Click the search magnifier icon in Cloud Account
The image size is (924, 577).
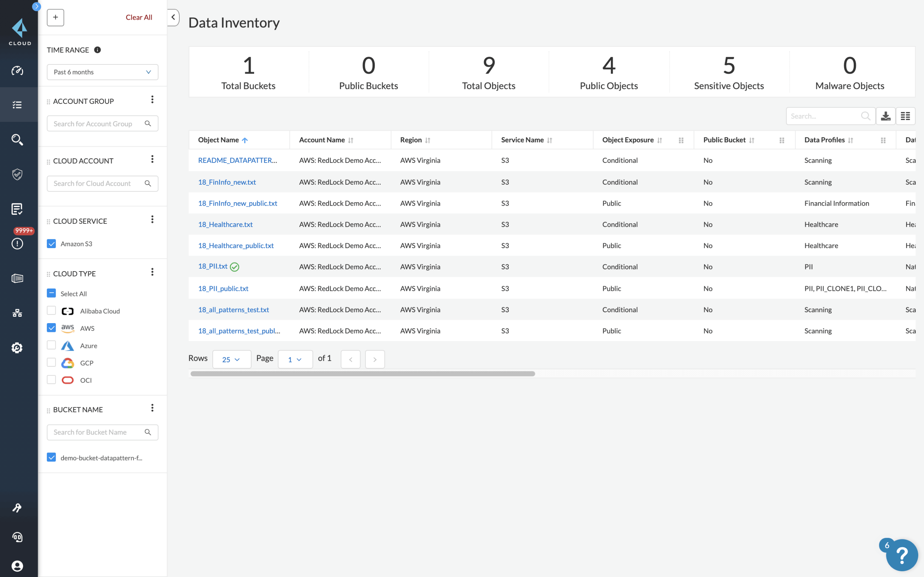148,184
